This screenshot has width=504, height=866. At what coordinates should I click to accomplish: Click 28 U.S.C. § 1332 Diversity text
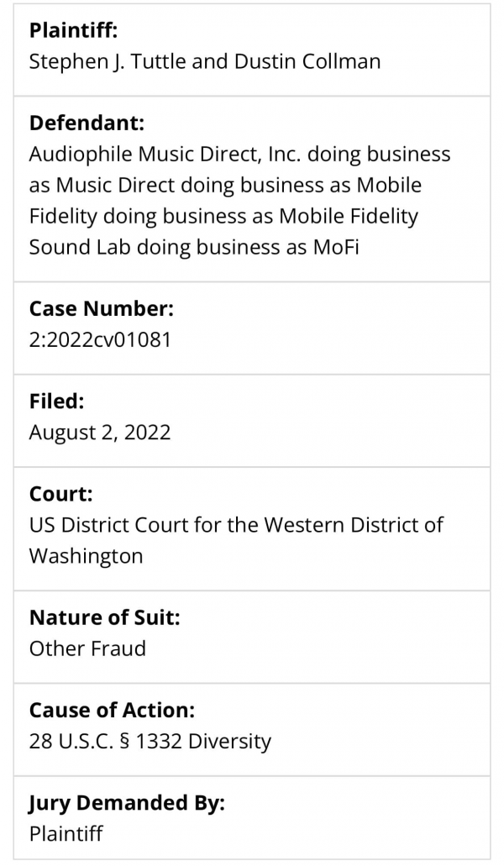[x=150, y=741]
